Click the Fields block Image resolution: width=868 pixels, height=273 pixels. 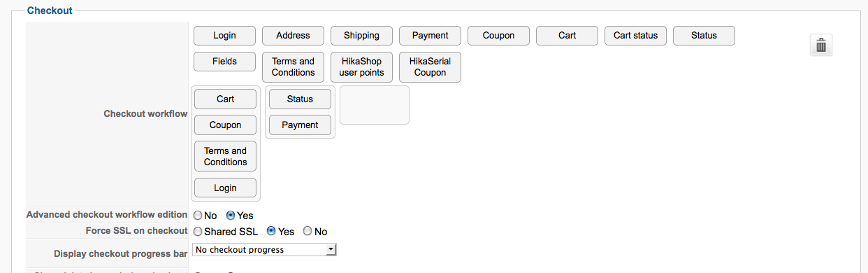pos(224,62)
